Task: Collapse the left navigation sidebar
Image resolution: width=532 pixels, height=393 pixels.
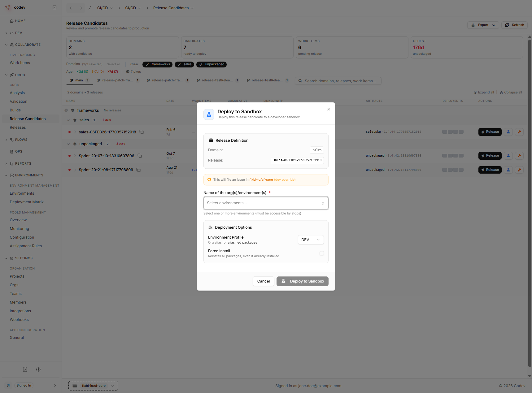Action: tap(55, 7)
